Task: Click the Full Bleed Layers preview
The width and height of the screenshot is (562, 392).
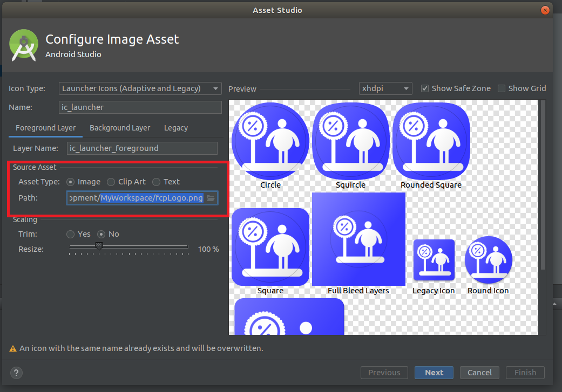Action: [358, 239]
